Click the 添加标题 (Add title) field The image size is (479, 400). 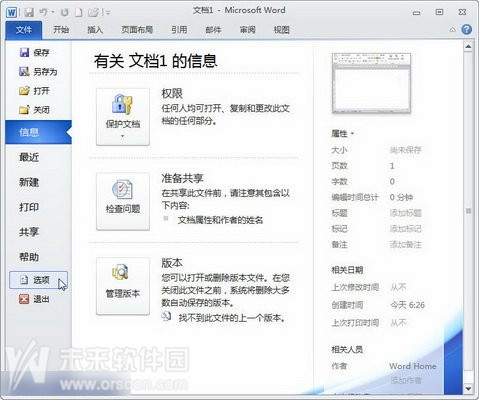(406, 213)
